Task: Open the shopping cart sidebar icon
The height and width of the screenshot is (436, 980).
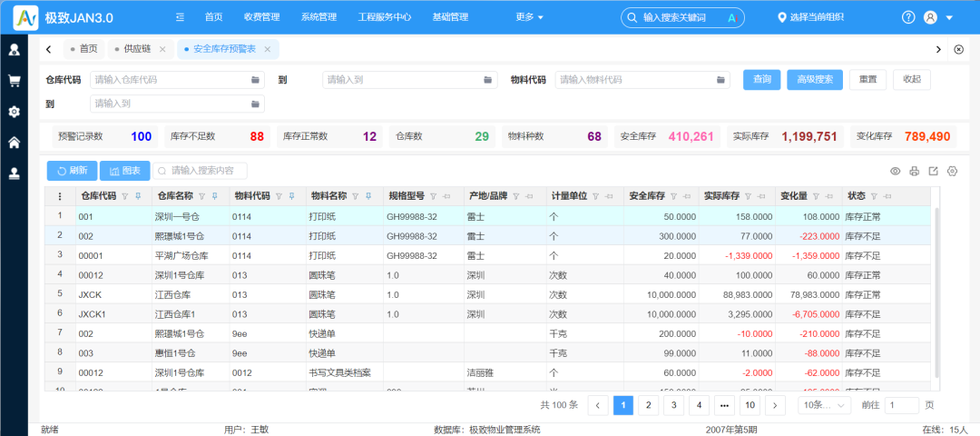Action: [14, 81]
